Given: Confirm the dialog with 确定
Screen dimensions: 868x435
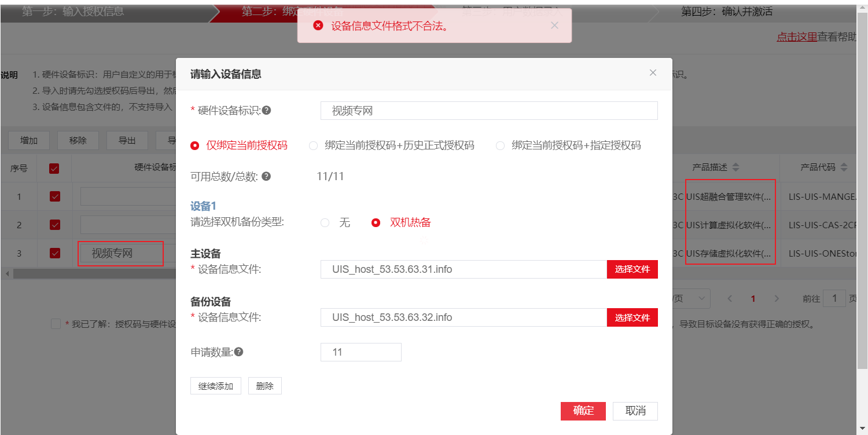Looking at the screenshot, I should coord(583,411).
